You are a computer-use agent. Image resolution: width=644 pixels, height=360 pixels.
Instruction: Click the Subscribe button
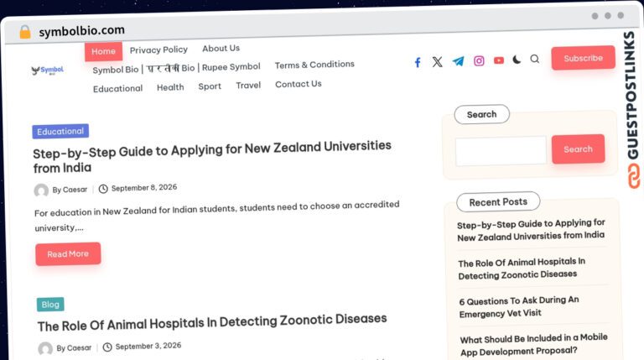click(x=584, y=58)
